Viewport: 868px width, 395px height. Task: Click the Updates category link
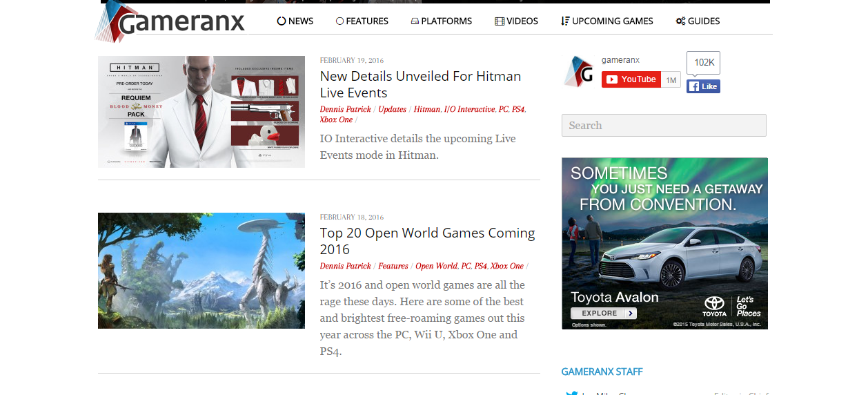tap(392, 109)
